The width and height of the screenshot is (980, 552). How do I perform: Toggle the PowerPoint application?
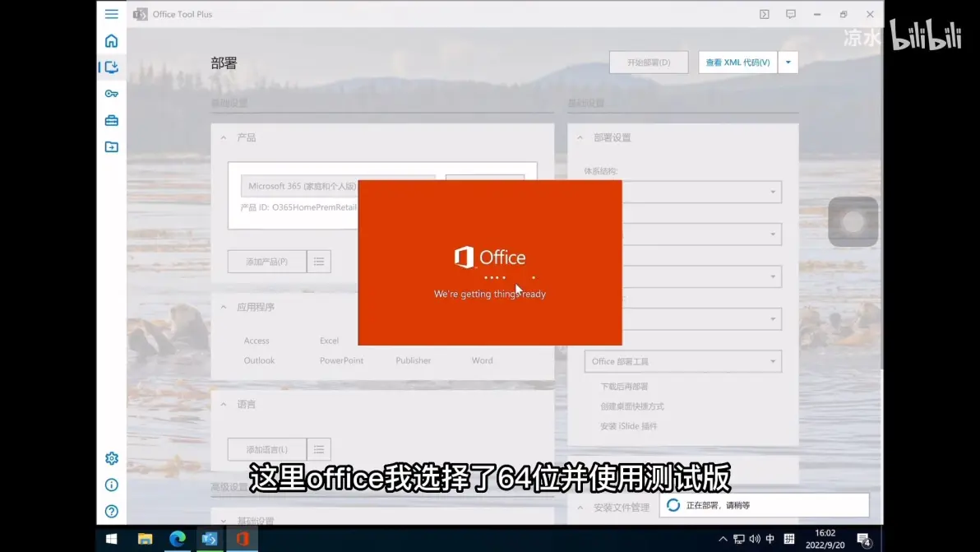(341, 360)
